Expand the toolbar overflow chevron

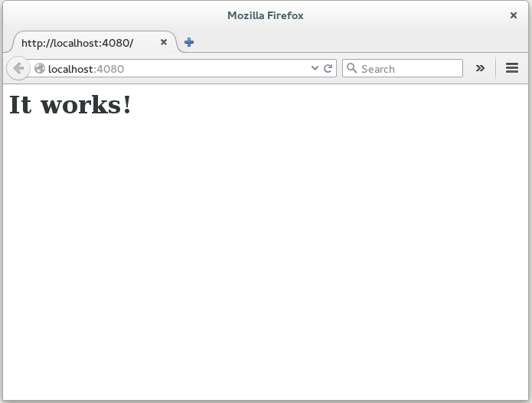coord(480,68)
